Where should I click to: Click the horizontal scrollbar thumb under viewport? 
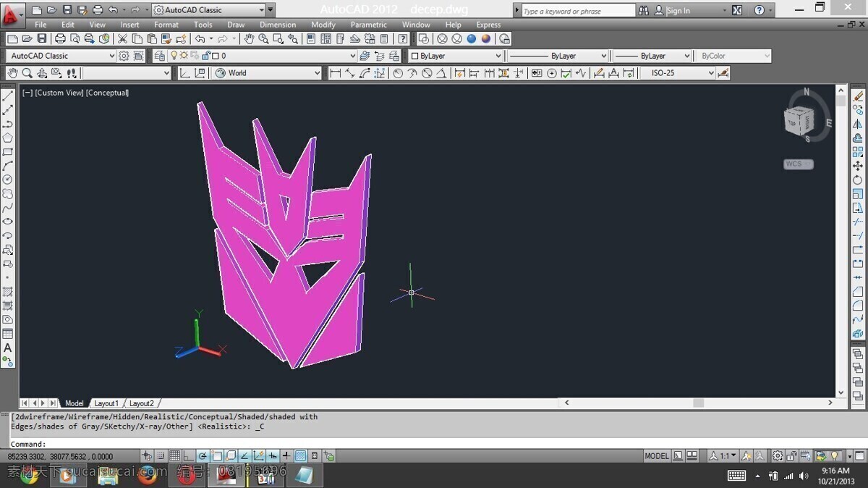pyautogui.click(x=698, y=403)
